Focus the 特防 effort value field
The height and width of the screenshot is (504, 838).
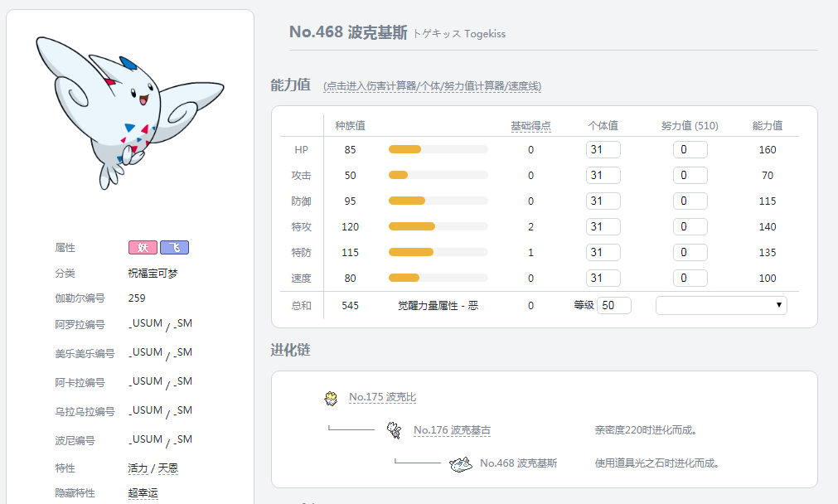pyautogui.click(x=690, y=252)
